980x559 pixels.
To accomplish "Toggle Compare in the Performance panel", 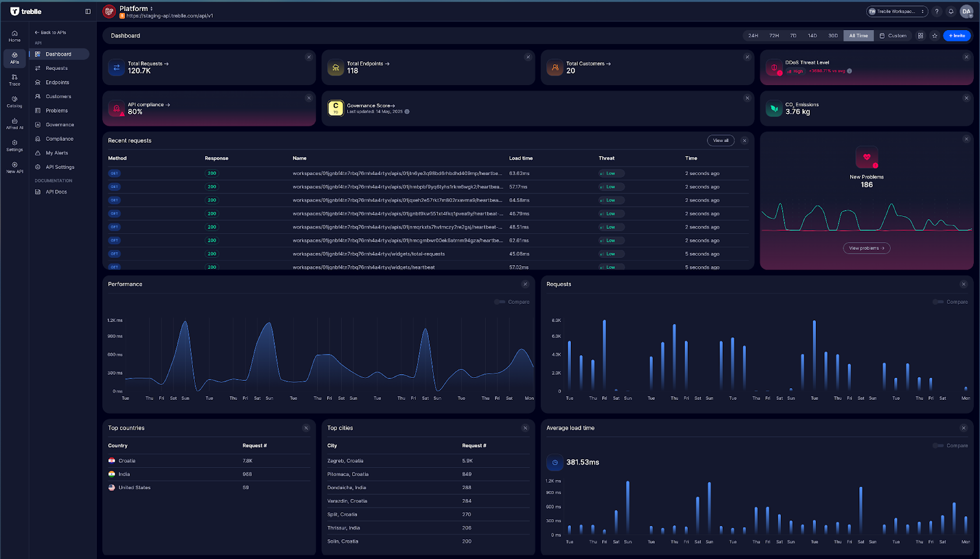I will (500, 302).
